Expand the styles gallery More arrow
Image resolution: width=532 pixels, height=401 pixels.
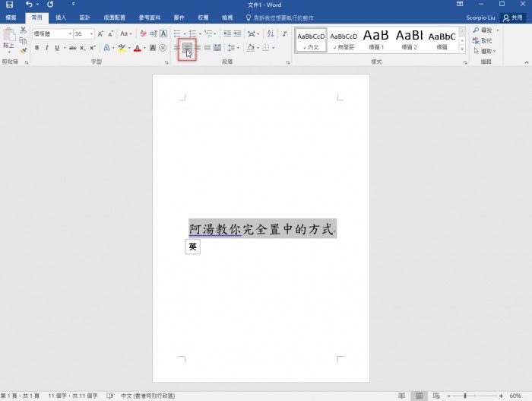click(x=462, y=49)
